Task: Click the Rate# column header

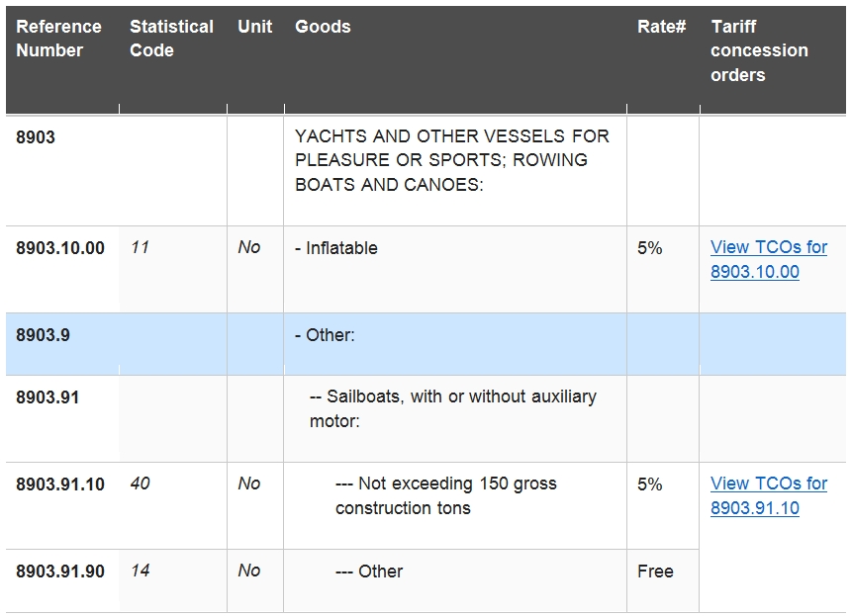Action: 661,27
